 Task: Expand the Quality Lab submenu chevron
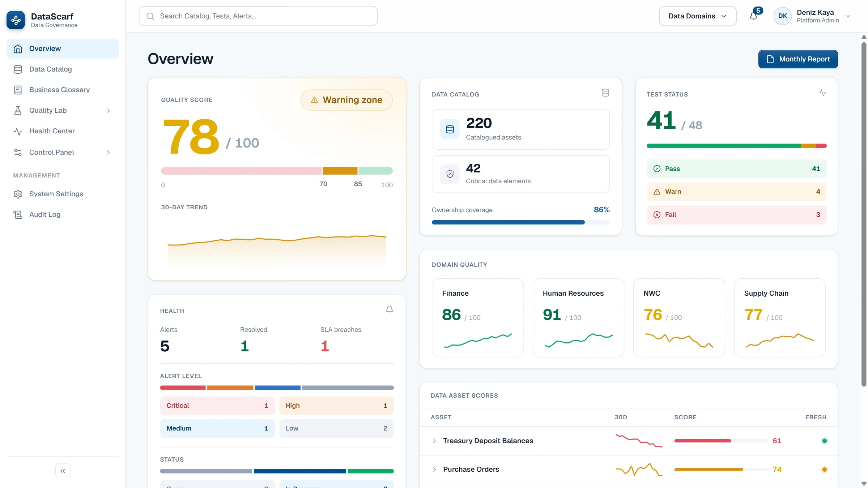(108, 111)
